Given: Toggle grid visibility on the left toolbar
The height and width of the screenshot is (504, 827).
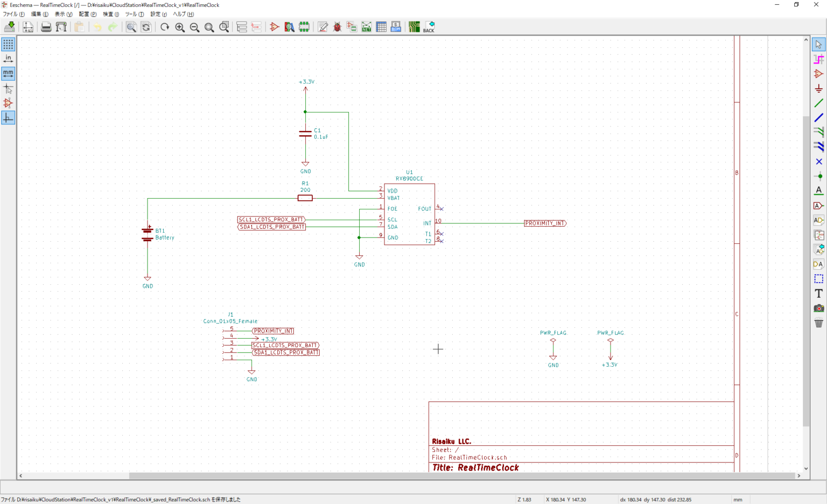Looking at the screenshot, I should (8, 44).
